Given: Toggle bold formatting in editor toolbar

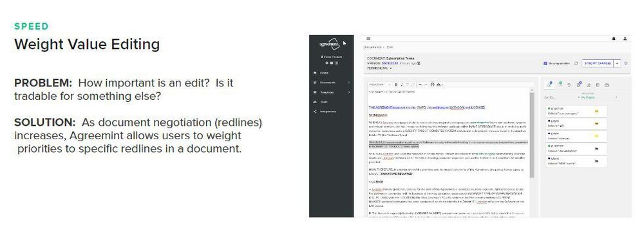Looking at the screenshot, I should tap(396, 84).
